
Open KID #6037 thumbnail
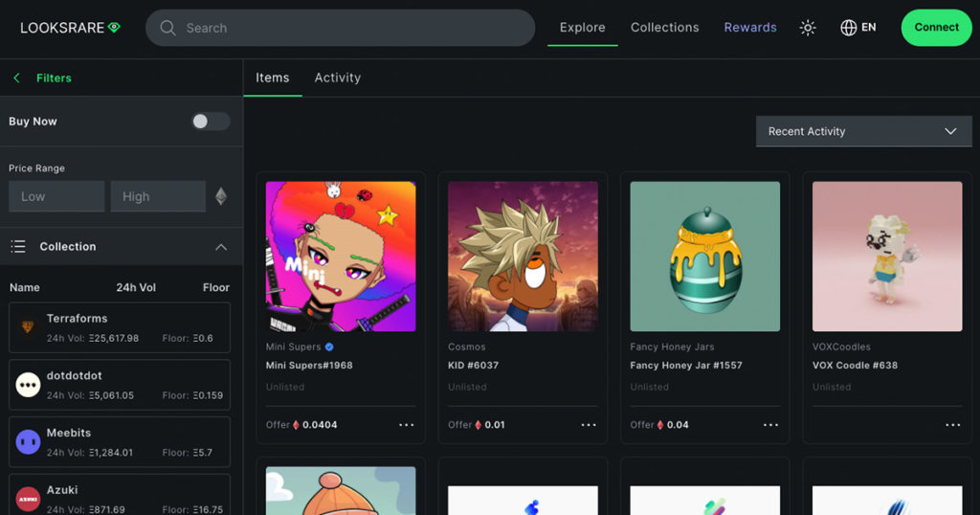(523, 257)
